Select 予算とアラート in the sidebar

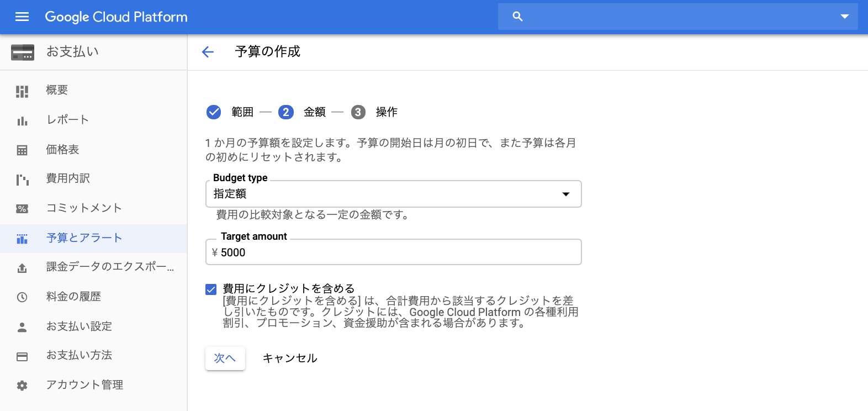click(x=93, y=238)
